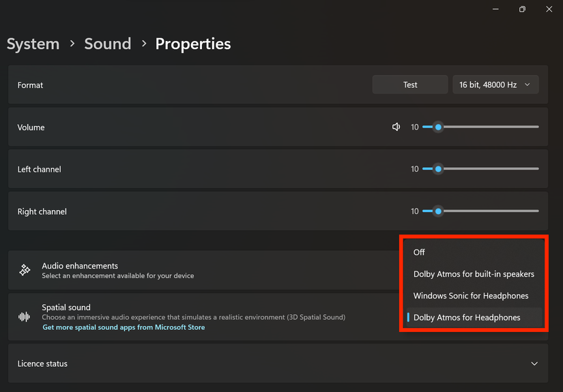Go back to System in breadcrumb
Screen dimensions: 563x392
click(33, 44)
